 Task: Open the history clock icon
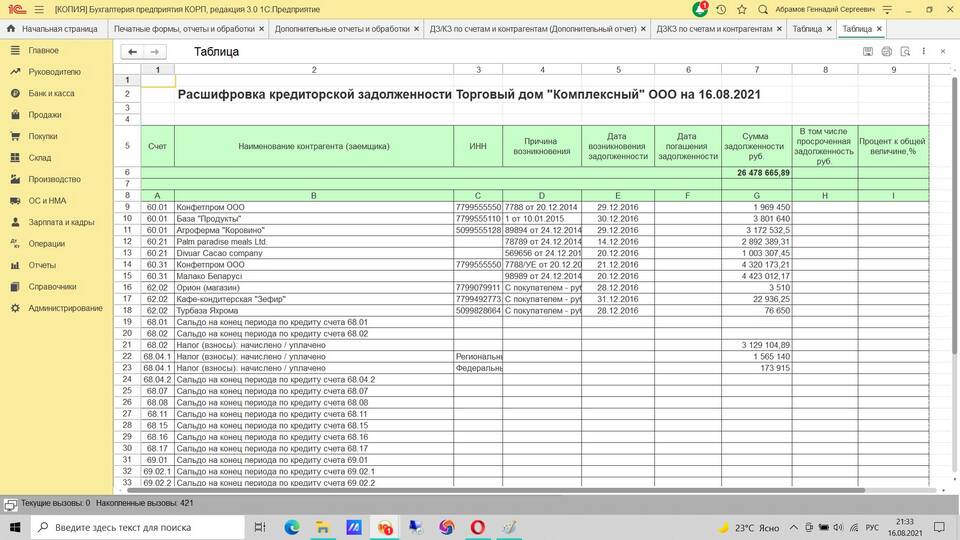721,9
